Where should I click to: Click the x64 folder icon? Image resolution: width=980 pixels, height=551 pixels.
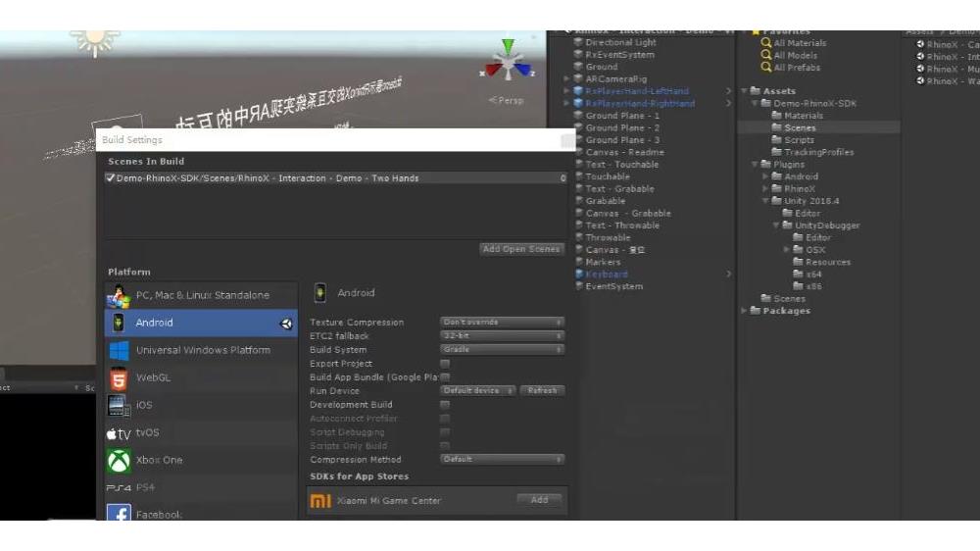[798, 274]
